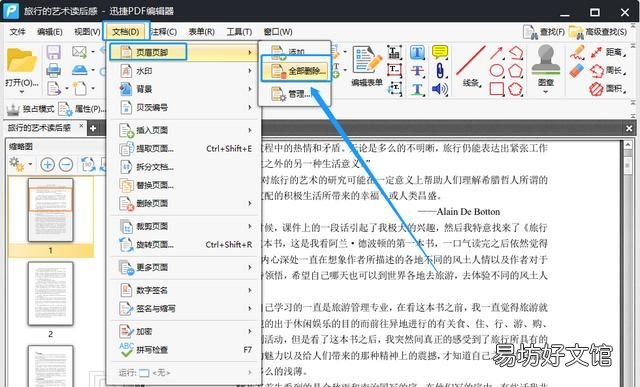Click the new tab plus button

point(93,128)
